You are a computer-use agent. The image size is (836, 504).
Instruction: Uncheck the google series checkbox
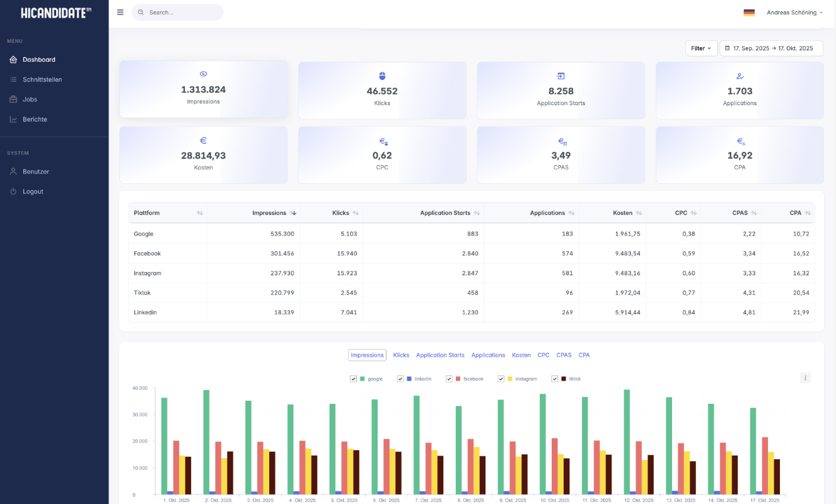point(354,379)
